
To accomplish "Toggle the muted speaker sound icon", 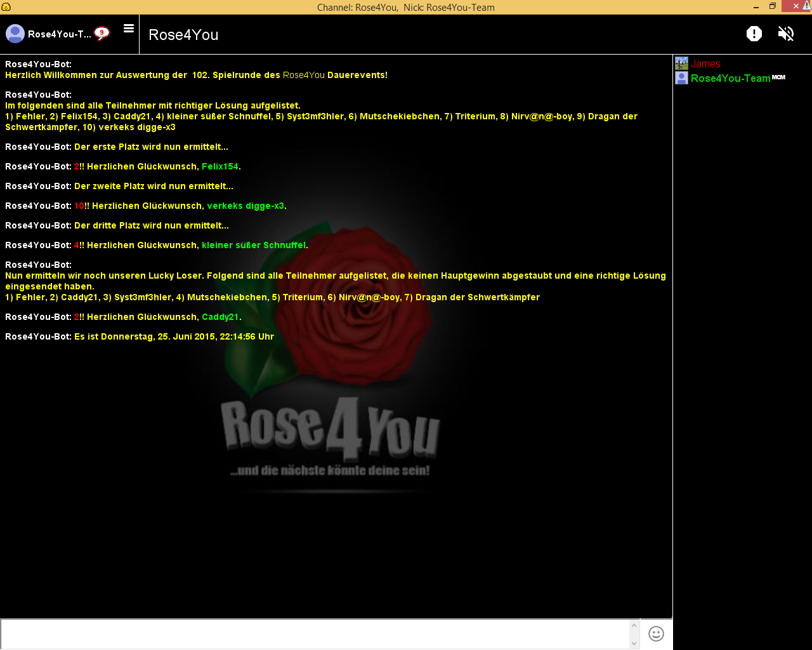I will point(786,34).
